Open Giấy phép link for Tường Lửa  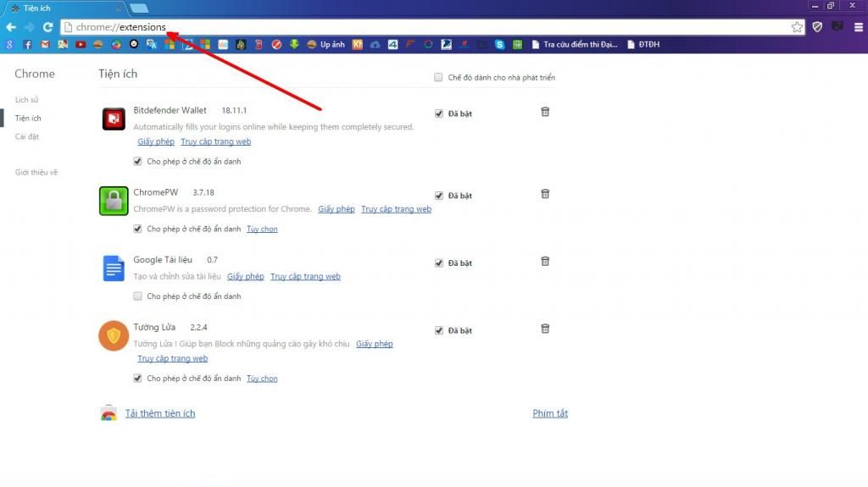[x=374, y=344]
